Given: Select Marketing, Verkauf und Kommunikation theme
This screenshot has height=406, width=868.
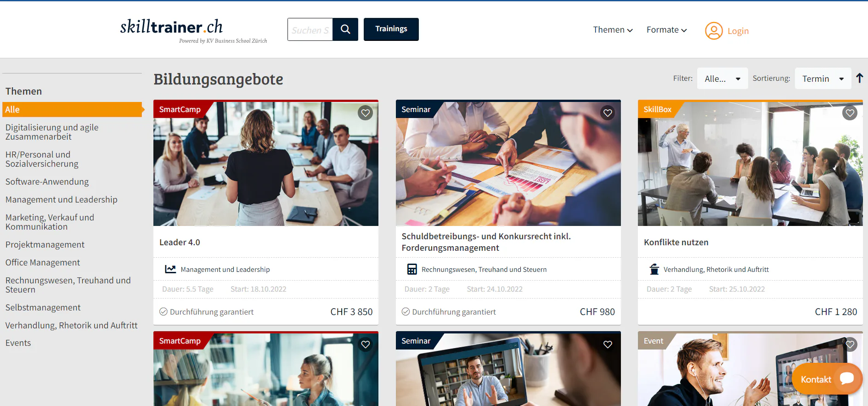Looking at the screenshot, I should [x=50, y=222].
